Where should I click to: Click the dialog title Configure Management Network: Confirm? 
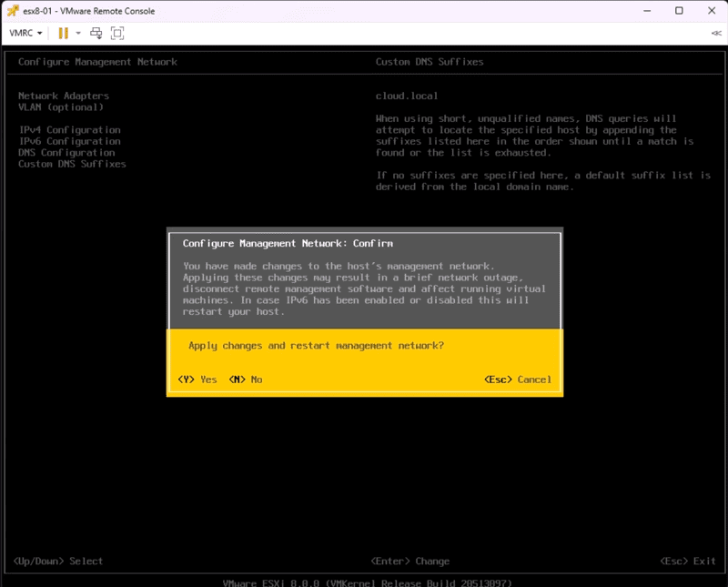288,243
